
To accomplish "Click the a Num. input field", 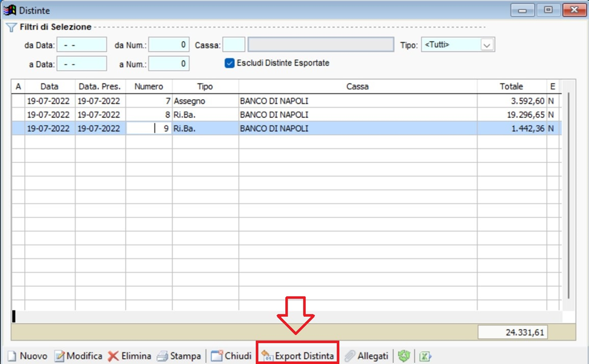I will tap(168, 63).
